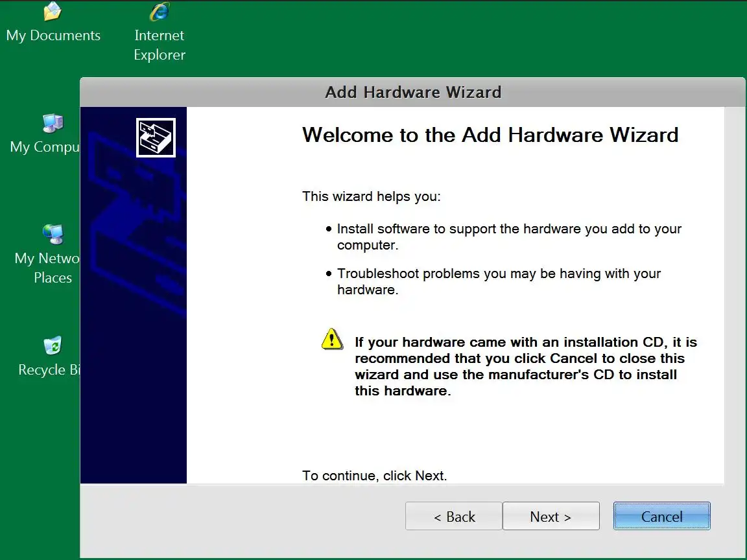Click the 'Troubleshoot problems' bullet text

[x=499, y=281]
